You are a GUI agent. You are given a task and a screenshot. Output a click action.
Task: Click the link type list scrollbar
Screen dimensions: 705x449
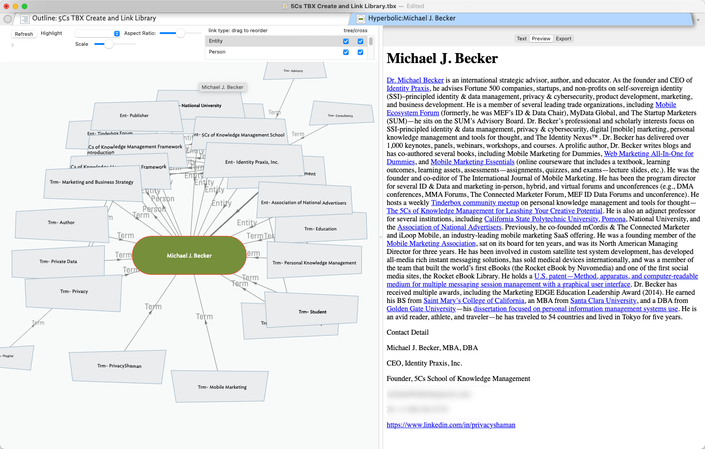coord(371,41)
